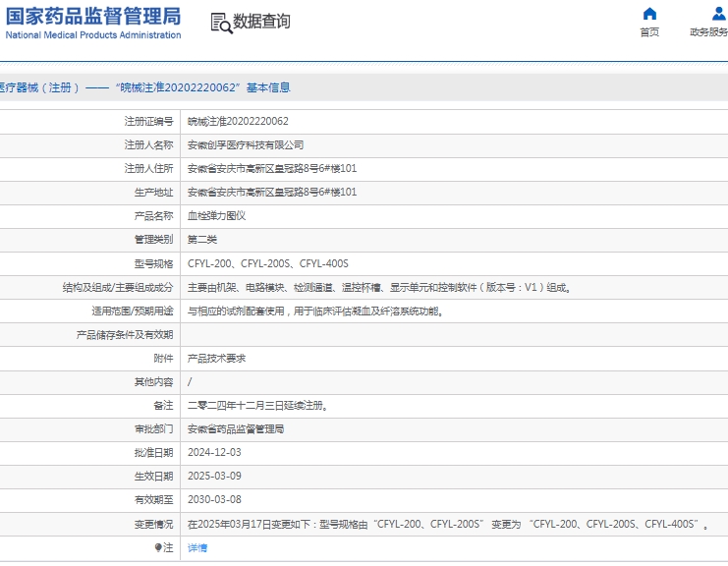This screenshot has width=728, height=566.
Task: Click the 生效日期 row label
Action: pyautogui.click(x=153, y=477)
